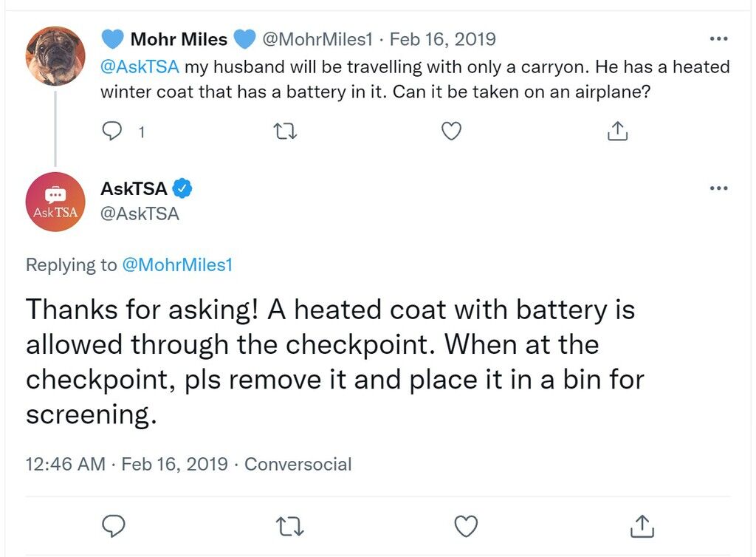Open AskTSA's profile via display name
Image resolution: width=756 pixels, height=557 pixels.
coord(134,188)
